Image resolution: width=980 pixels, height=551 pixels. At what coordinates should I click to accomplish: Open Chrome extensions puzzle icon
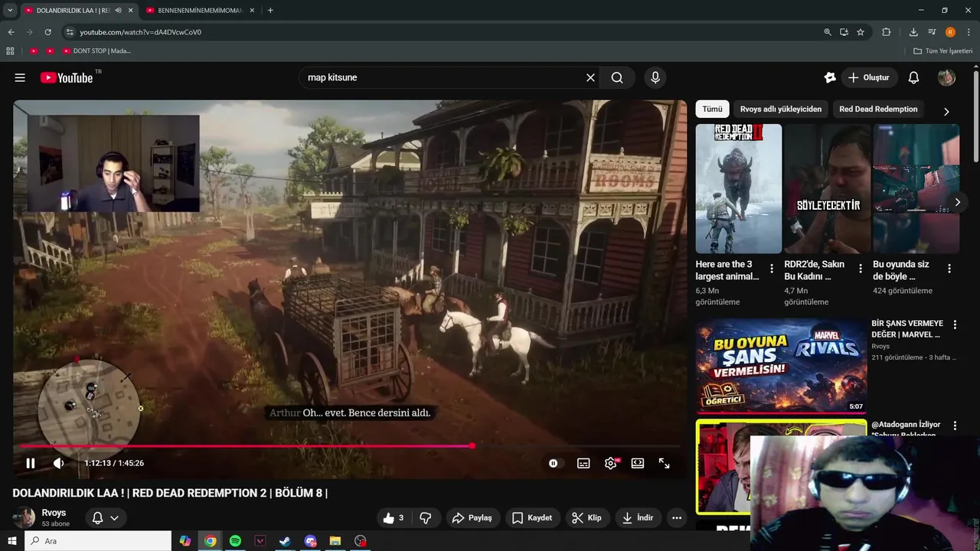coord(886,32)
